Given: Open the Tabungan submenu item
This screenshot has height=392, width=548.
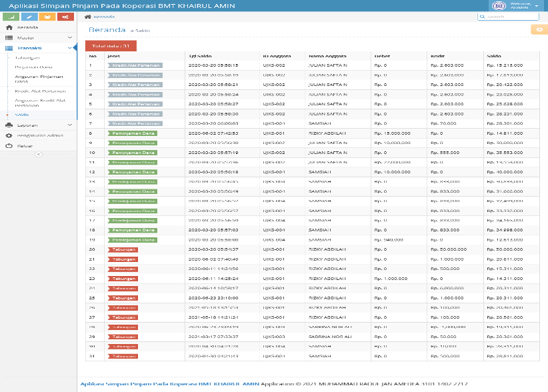Looking at the screenshot, I should coord(27,57).
